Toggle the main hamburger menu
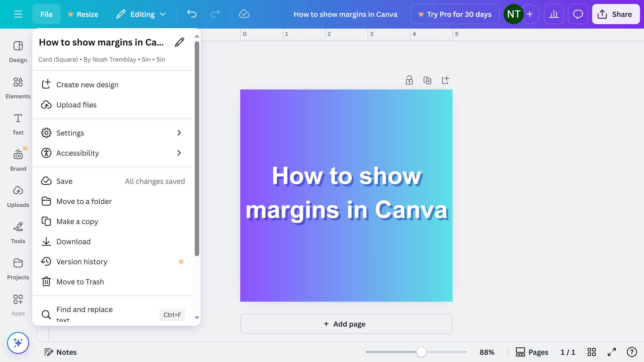This screenshot has height=362, width=644. point(18,14)
